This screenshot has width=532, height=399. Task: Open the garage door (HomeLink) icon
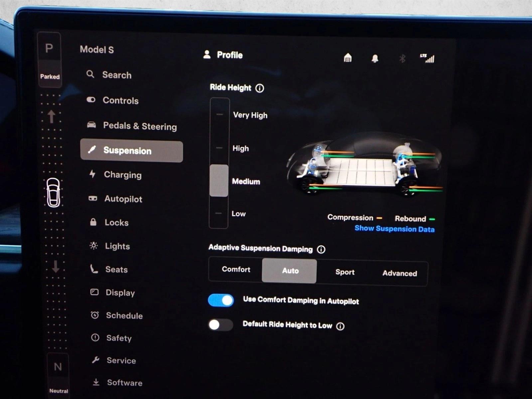[347, 58]
